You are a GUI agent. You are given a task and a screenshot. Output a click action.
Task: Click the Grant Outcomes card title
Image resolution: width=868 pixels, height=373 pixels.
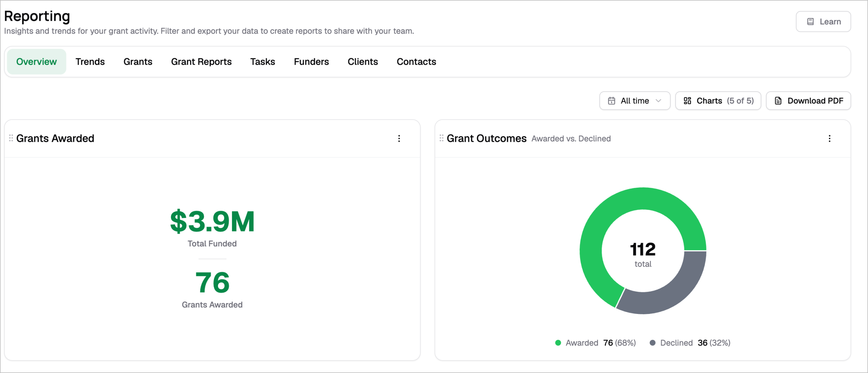(487, 138)
